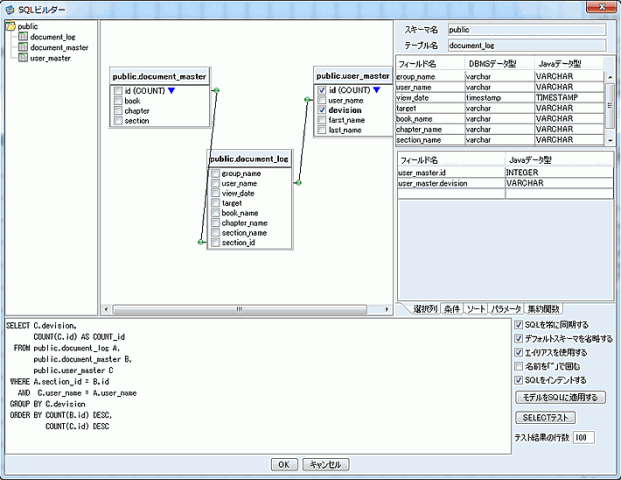Select the document_log table icon in tree
The width and height of the screenshot is (621, 480).
(23, 36)
